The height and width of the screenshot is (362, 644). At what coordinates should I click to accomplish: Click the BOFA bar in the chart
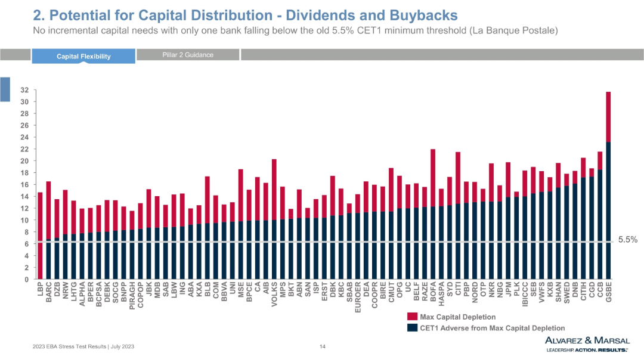(x=432, y=214)
